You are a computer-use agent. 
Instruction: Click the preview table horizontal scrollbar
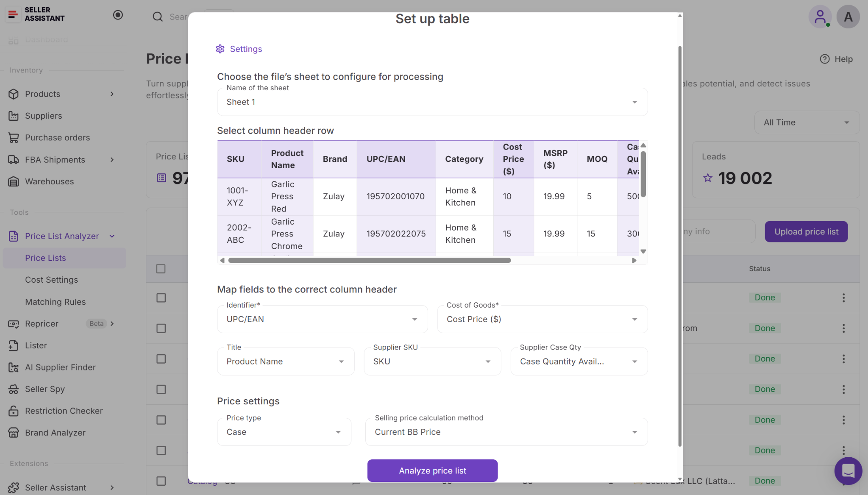(369, 260)
